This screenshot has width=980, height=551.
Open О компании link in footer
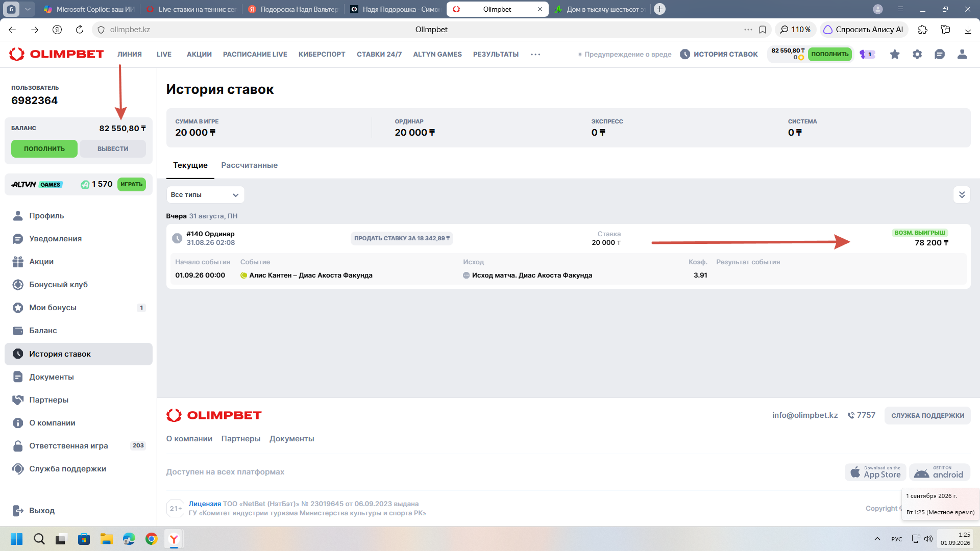click(189, 439)
